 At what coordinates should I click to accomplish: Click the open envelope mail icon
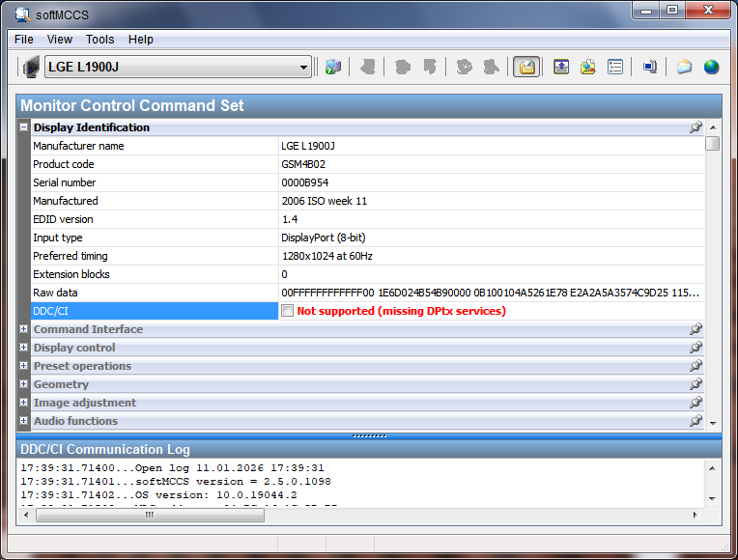pyautogui.click(x=684, y=67)
